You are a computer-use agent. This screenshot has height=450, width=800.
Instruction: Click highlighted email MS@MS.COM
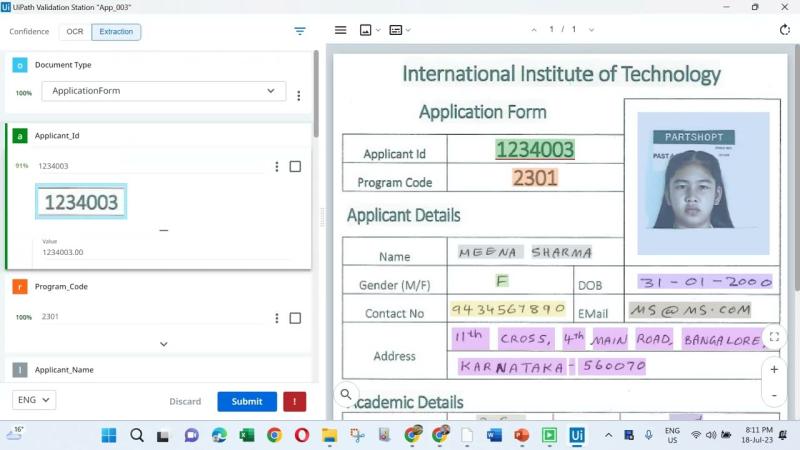click(690, 310)
